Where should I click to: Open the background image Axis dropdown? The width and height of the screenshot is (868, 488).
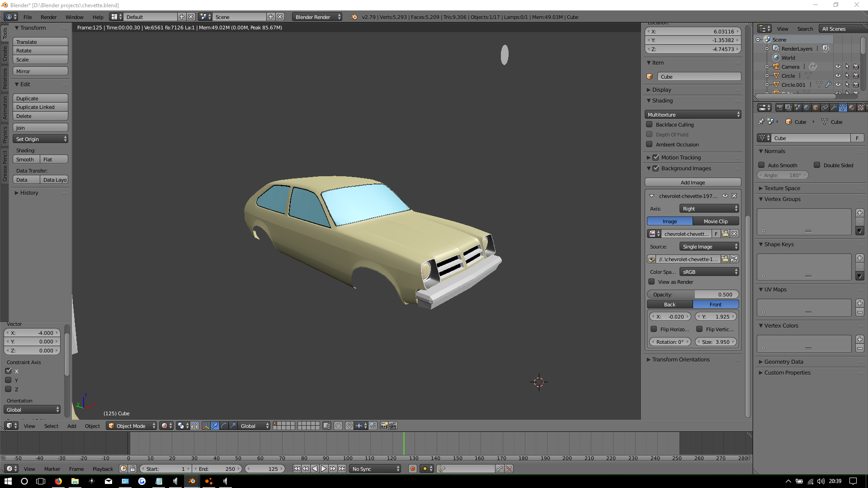709,209
